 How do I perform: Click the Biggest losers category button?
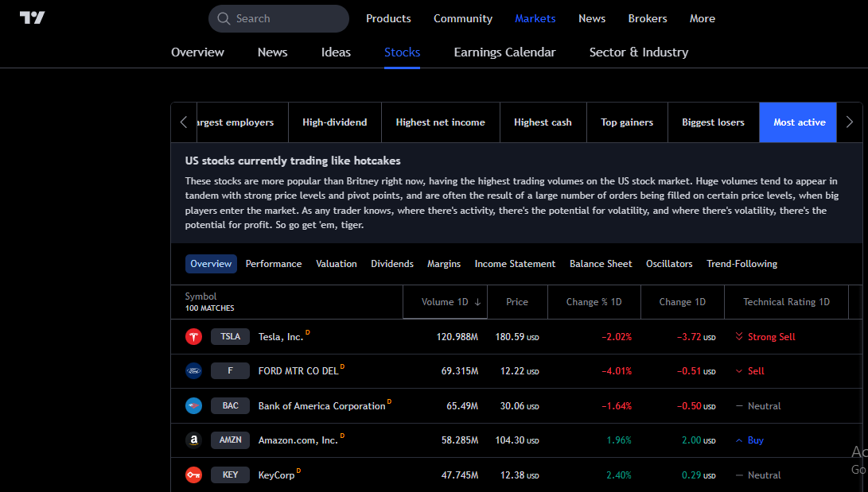coord(713,122)
